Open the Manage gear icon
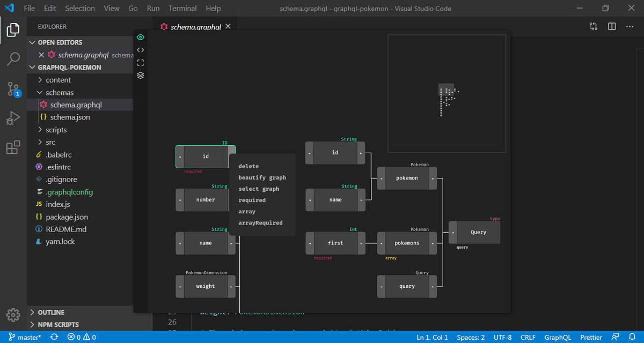The image size is (644, 343). pos(13,315)
